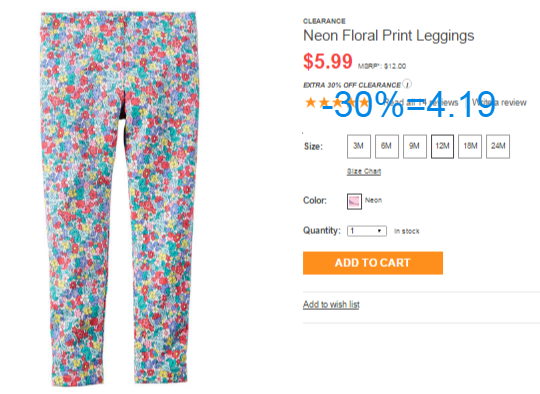Screen dimensions: 540x394
Task: Click the first orange rating star
Action: tap(310, 102)
